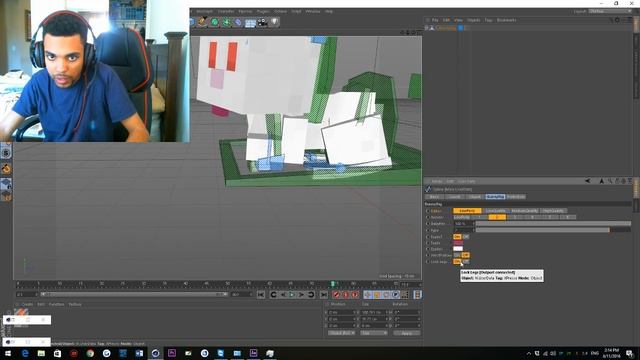
Task: Click the orange snap icon in left toolbar
Action: pyautogui.click(x=6, y=168)
